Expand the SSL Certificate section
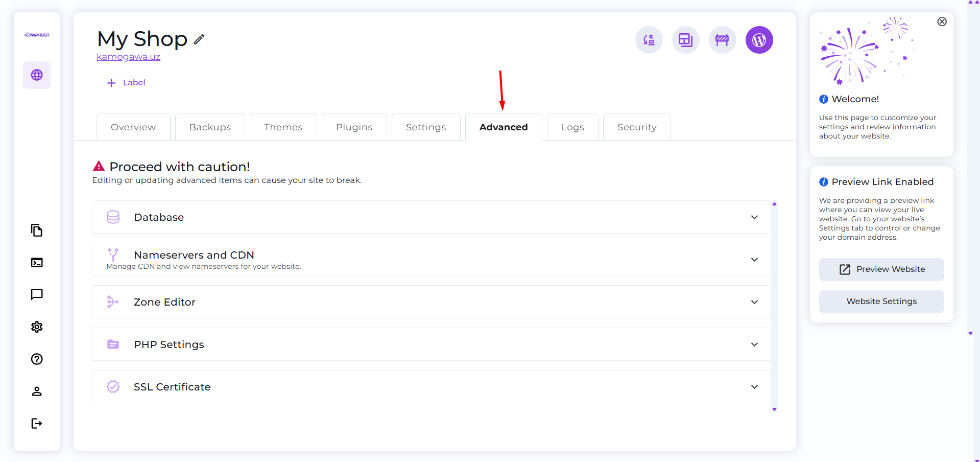980x462 pixels. pyautogui.click(x=431, y=387)
